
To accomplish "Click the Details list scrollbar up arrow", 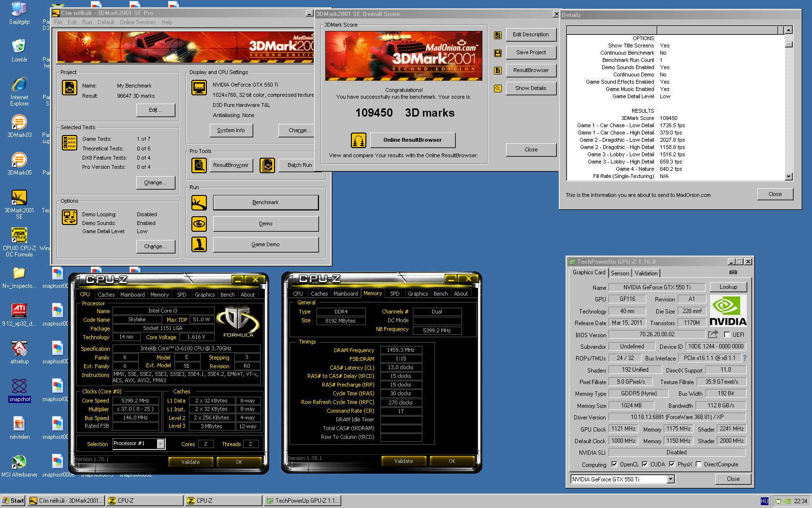I will click(789, 30).
